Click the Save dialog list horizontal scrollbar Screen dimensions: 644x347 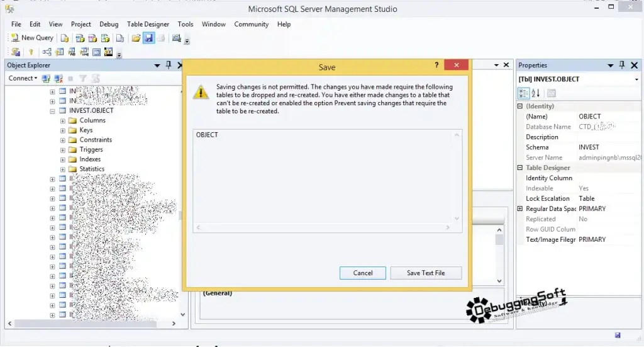(x=323, y=227)
